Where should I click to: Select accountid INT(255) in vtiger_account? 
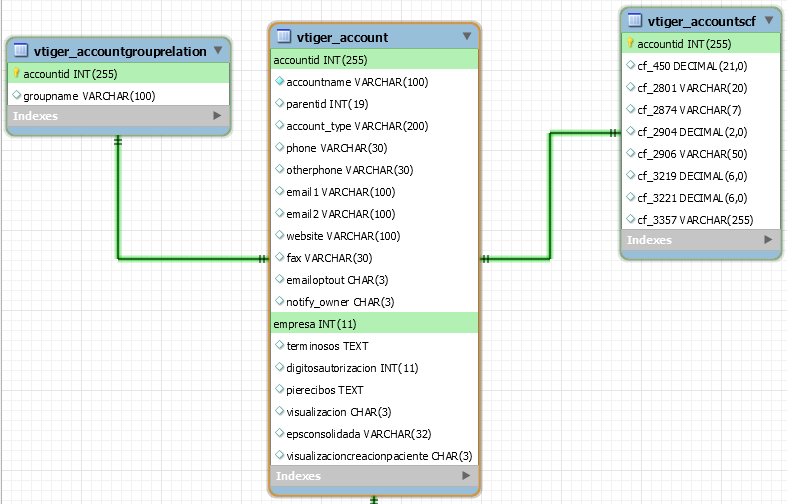(374, 60)
